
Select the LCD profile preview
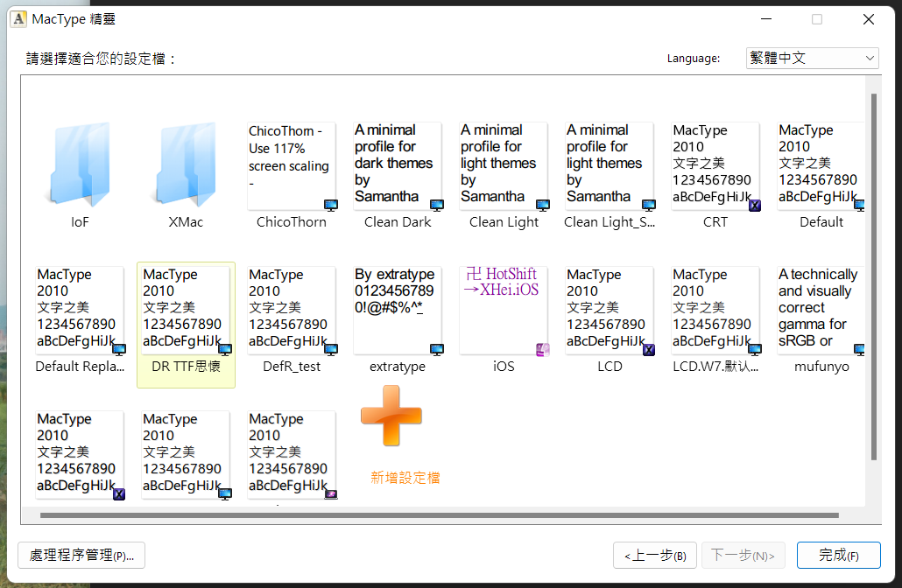click(610, 311)
